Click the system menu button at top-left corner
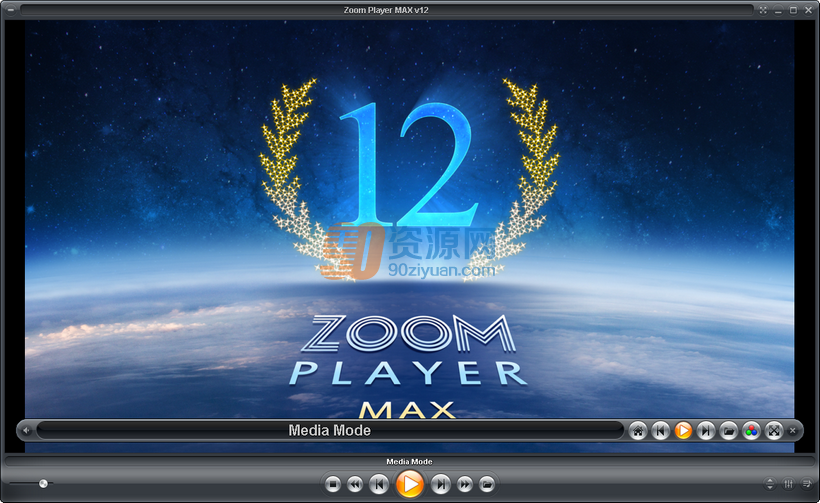Image resolution: width=820 pixels, height=503 pixels. click(x=11, y=9)
